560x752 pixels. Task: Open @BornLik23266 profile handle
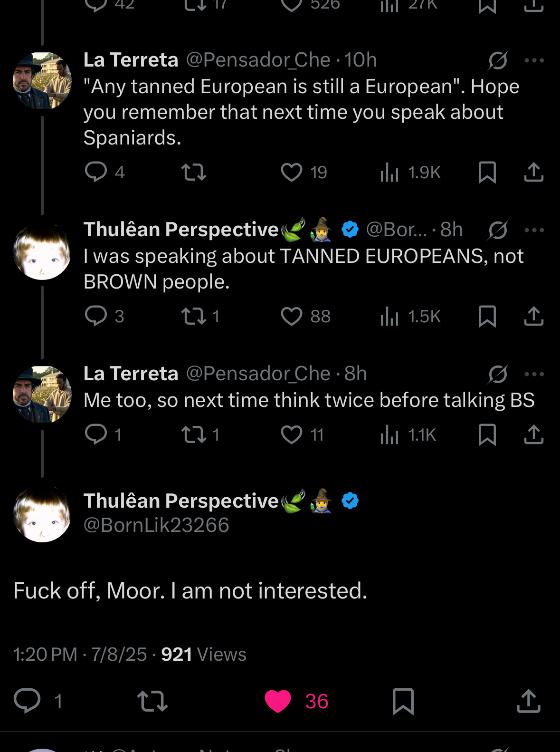coord(156,525)
